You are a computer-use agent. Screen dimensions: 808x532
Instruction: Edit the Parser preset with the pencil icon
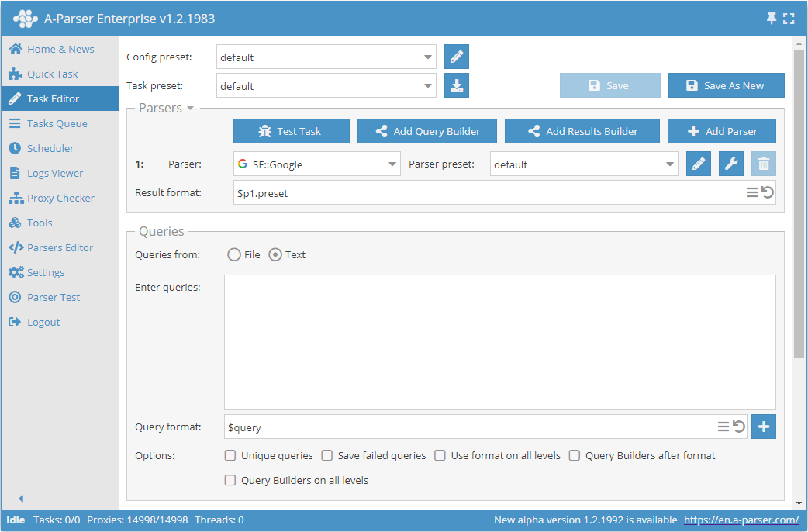[x=698, y=164]
